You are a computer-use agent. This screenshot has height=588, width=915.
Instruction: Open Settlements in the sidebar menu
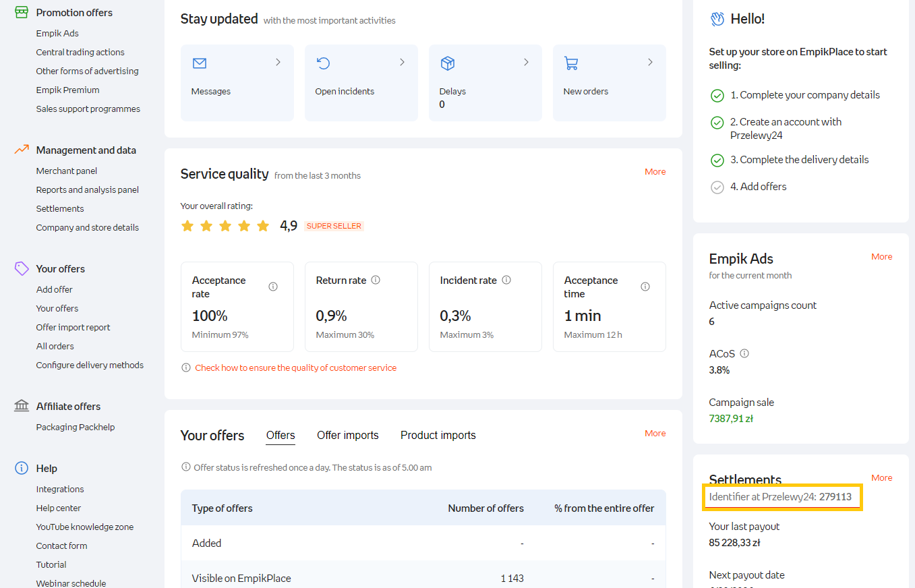point(60,209)
